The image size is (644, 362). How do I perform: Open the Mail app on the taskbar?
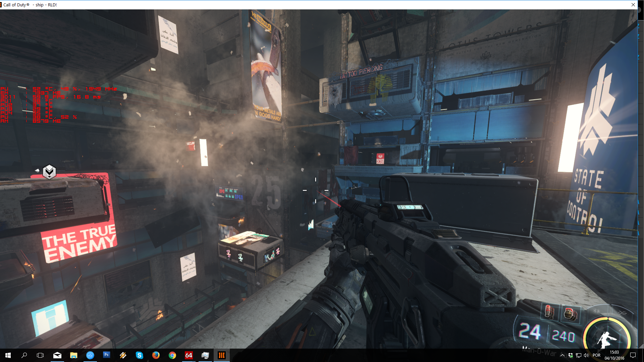coord(57,355)
